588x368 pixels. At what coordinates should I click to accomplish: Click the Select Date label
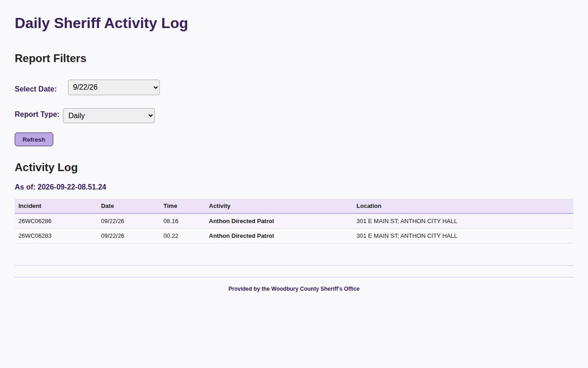click(x=36, y=89)
